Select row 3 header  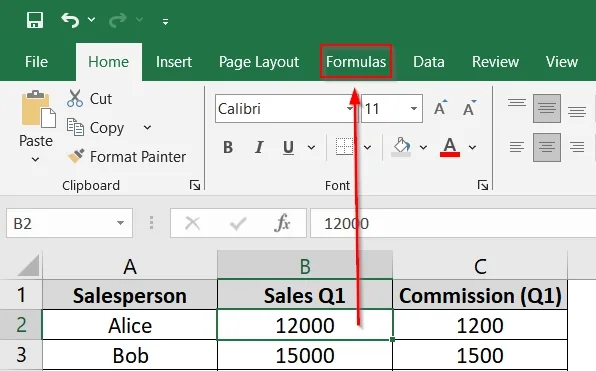(21, 355)
